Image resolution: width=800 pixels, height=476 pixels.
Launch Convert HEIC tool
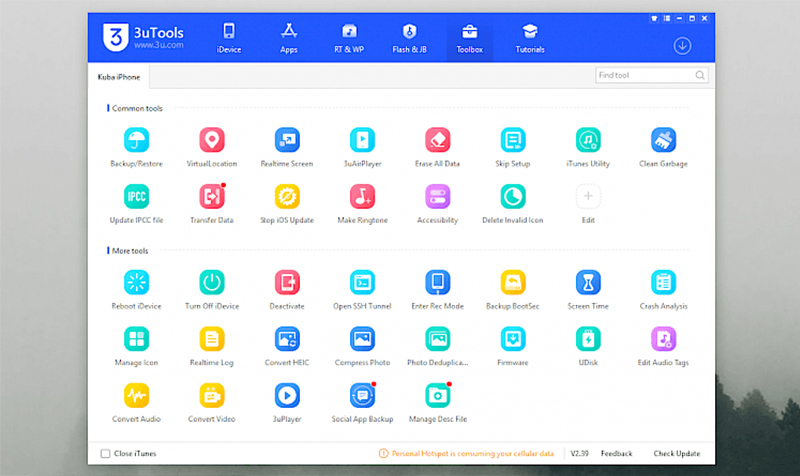pos(287,339)
